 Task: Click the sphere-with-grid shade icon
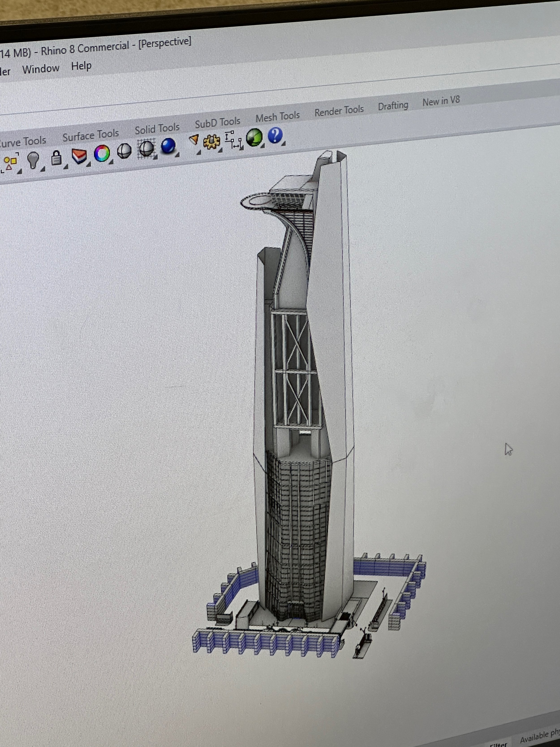coord(146,149)
